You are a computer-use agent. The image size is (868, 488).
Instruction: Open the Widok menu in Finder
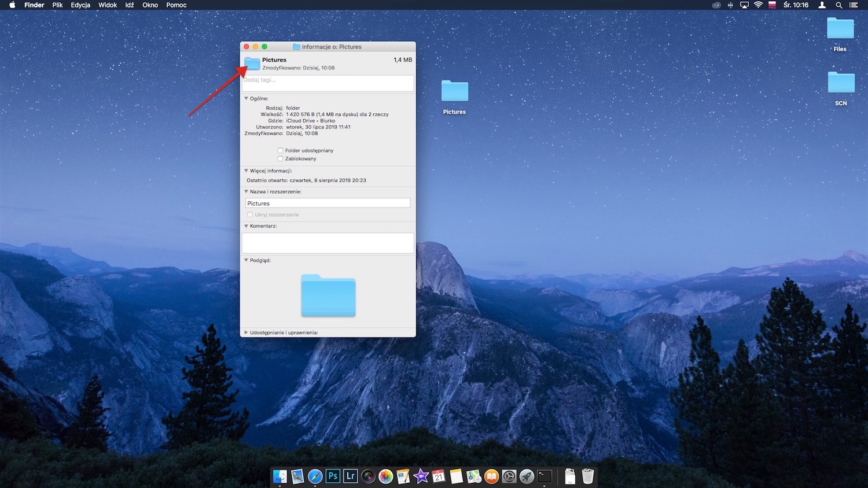[x=107, y=5]
